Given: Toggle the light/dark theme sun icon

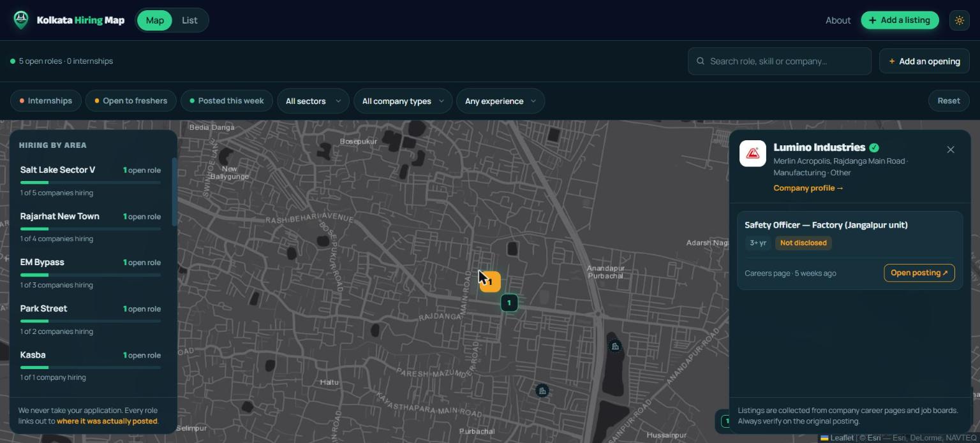Looking at the screenshot, I should (959, 20).
